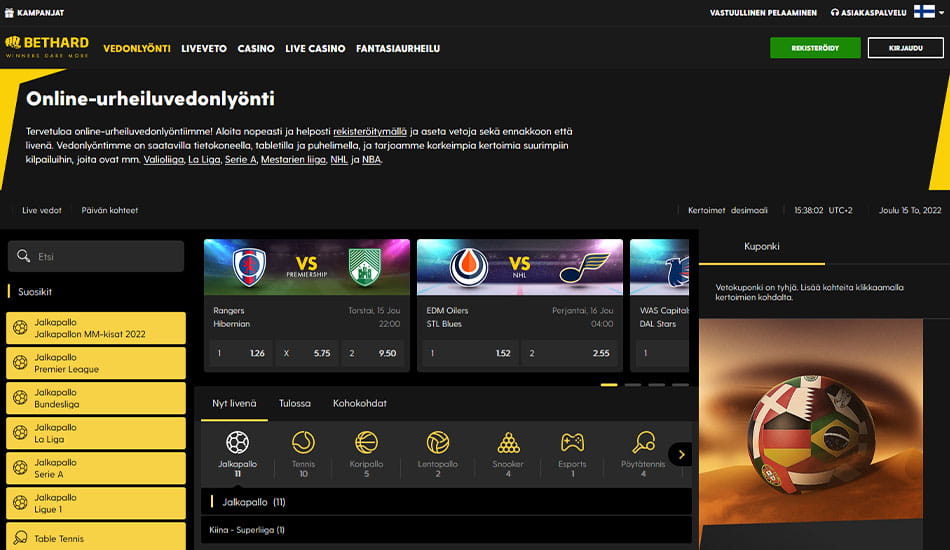Bet draw X at 5.75
Screen dimensions: 950x550
(x=307, y=353)
